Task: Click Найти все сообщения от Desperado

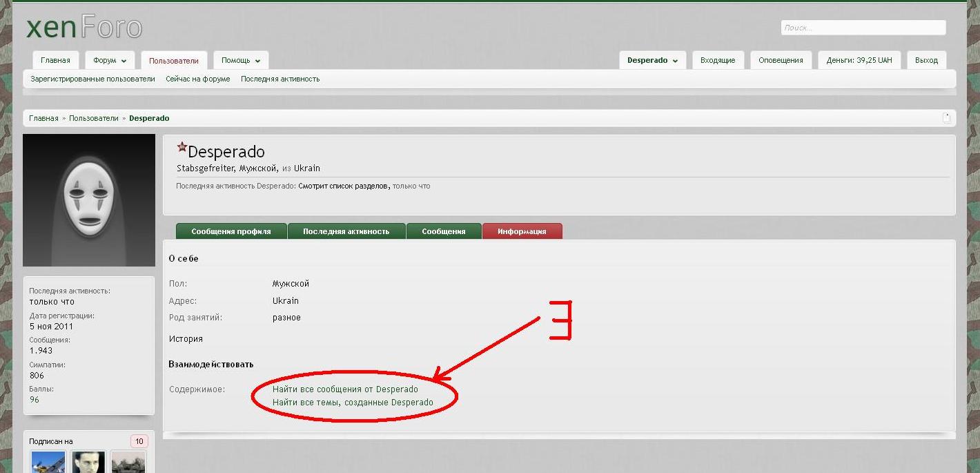Action: point(345,389)
